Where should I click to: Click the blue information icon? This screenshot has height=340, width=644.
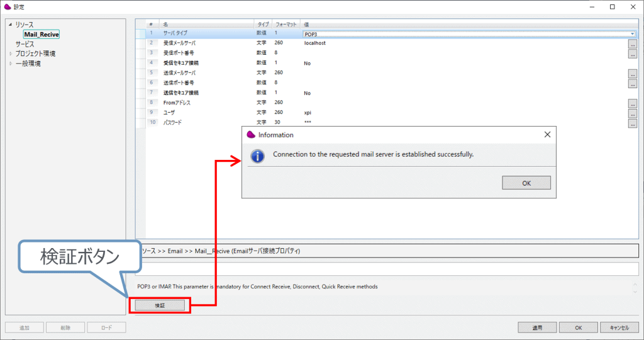point(257,155)
